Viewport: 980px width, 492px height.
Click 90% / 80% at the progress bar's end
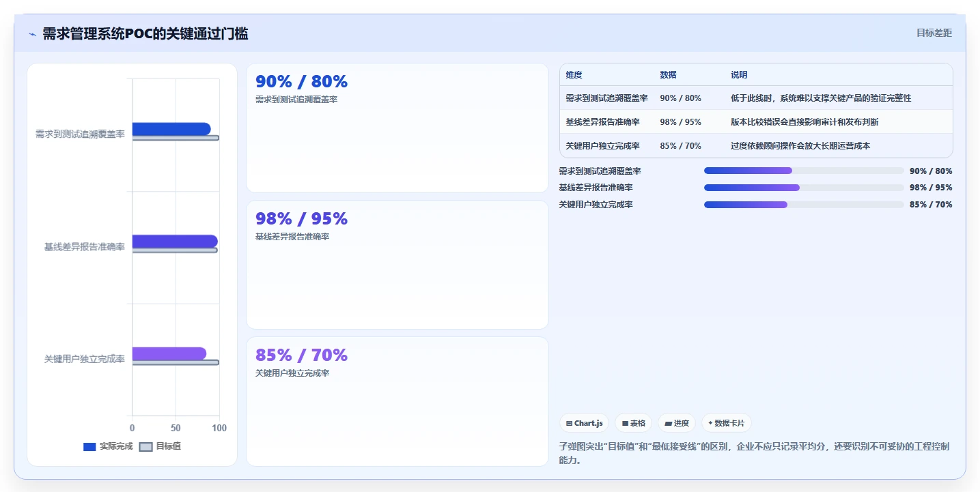[x=931, y=171]
